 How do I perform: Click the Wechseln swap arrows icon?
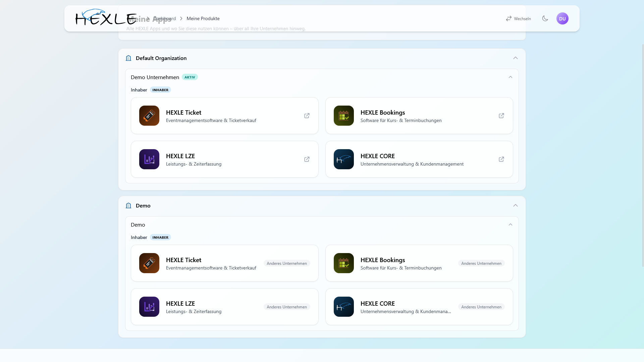[509, 18]
